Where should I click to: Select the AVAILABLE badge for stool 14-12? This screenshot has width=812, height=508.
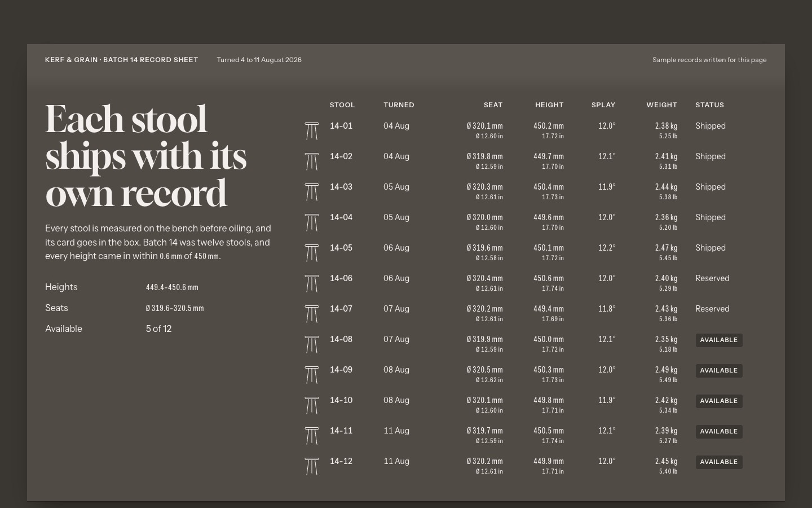pyautogui.click(x=719, y=462)
